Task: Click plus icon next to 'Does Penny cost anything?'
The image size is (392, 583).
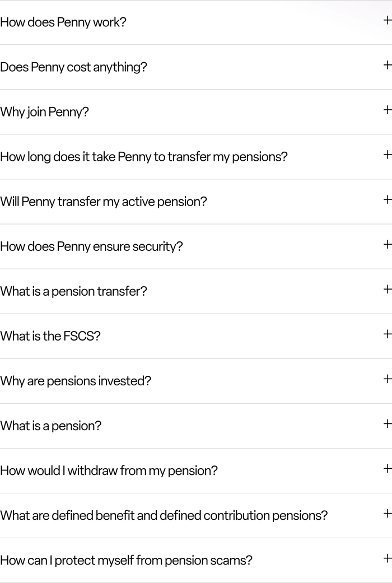Action: click(387, 65)
